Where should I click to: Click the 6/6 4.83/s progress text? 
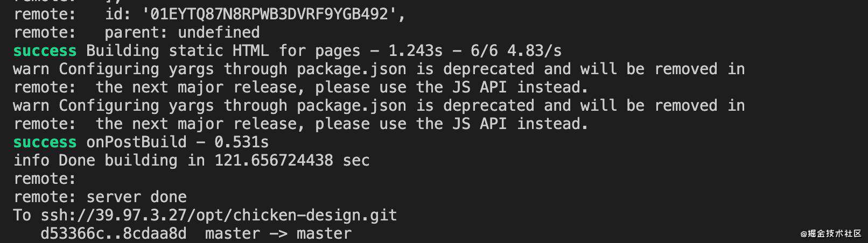[x=516, y=51]
